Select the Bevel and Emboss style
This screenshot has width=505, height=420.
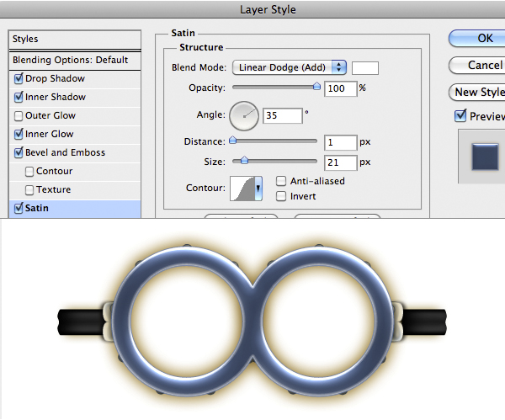click(65, 153)
